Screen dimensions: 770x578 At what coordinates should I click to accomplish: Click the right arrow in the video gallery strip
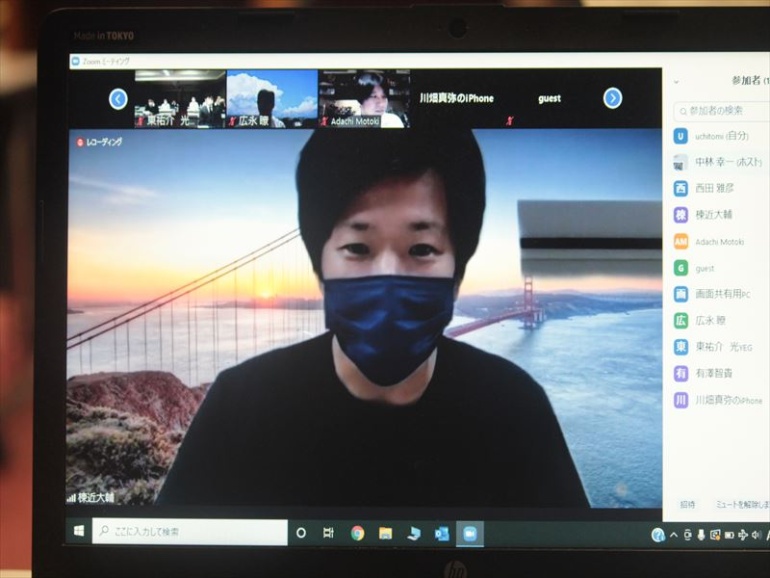[613, 98]
